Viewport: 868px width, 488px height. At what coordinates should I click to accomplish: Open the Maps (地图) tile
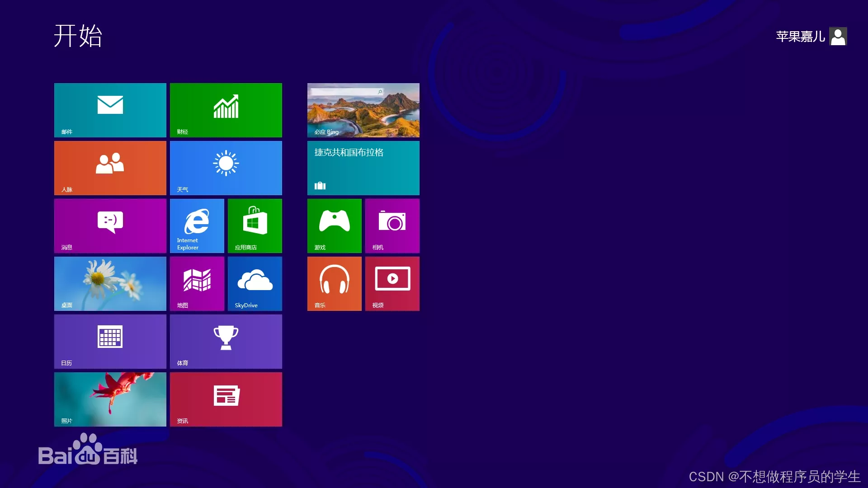point(197,283)
